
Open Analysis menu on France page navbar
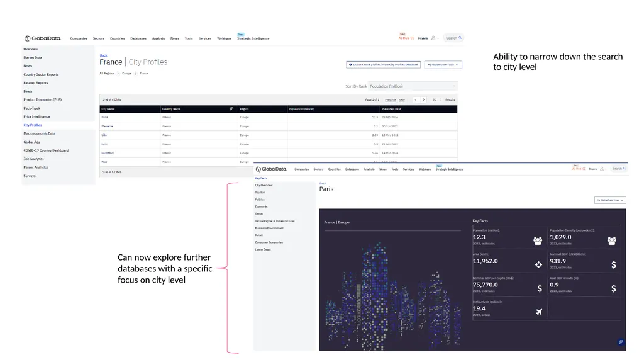tap(158, 38)
